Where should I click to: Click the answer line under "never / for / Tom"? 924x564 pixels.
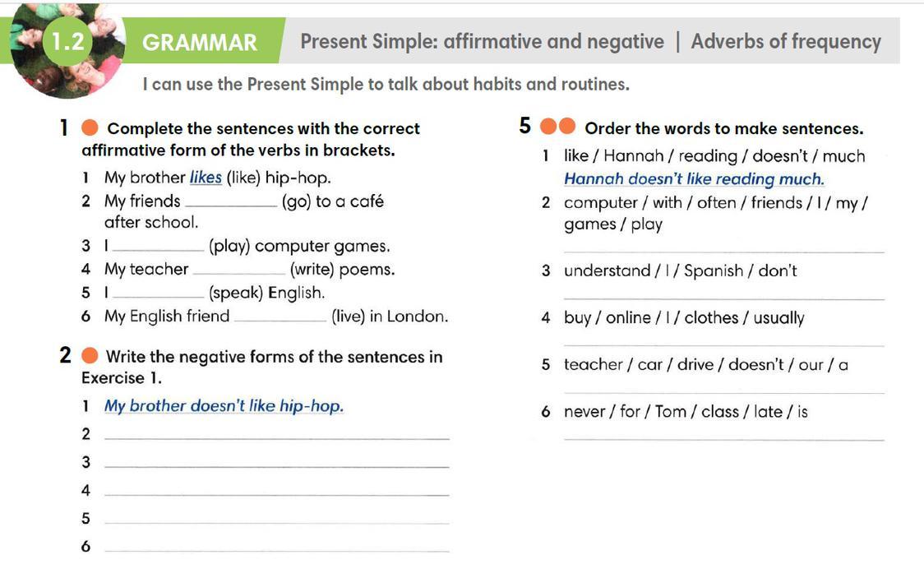[723, 438]
